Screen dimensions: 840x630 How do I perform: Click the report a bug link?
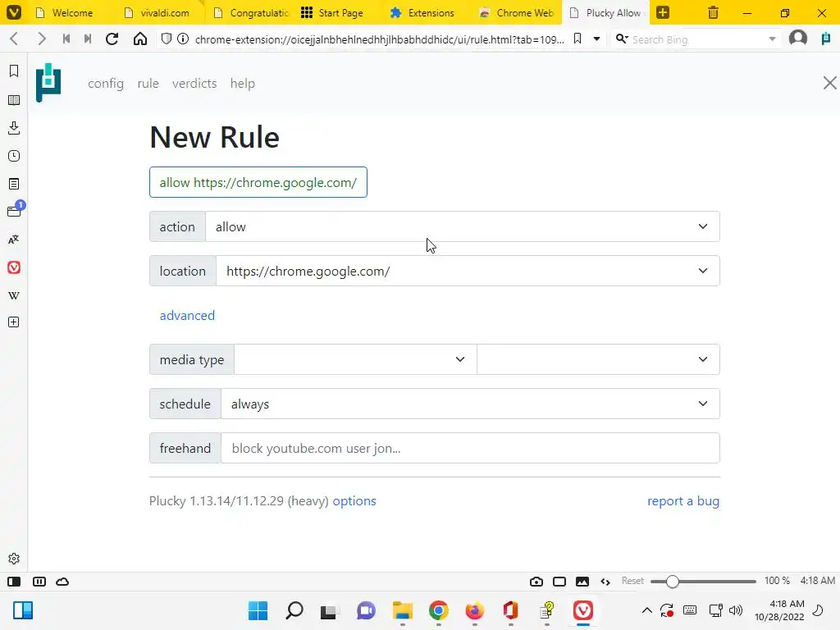(683, 501)
